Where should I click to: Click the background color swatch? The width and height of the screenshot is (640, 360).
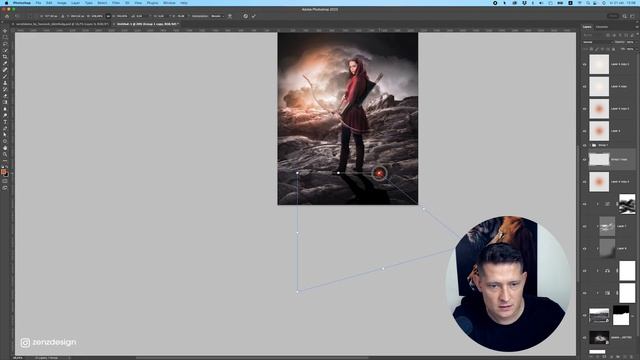tap(6, 174)
